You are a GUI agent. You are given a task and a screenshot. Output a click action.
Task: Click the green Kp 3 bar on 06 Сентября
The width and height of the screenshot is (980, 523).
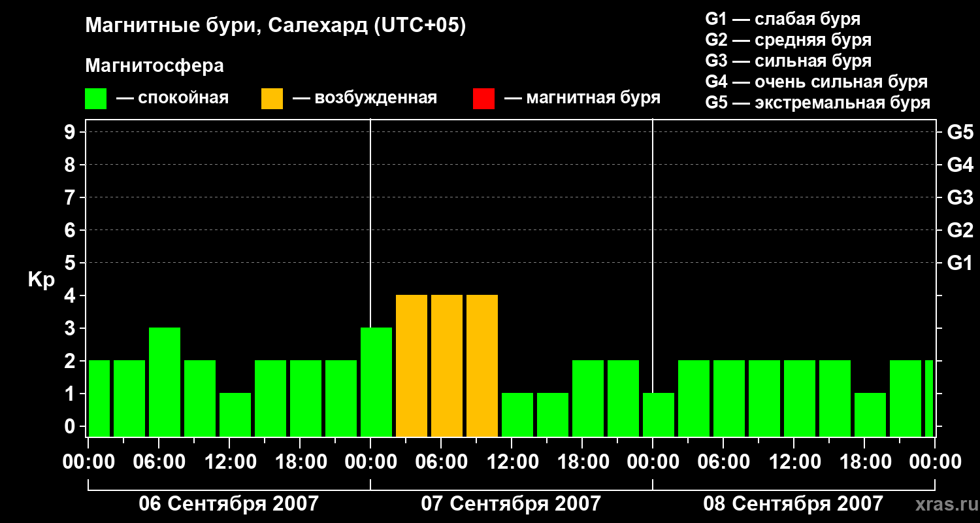[165, 382]
